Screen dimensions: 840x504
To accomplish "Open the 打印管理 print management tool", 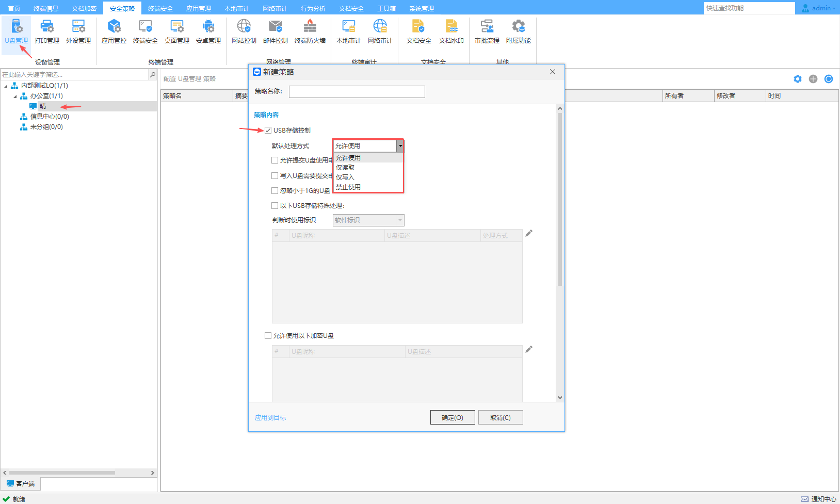I will click(x=47, y=31).
